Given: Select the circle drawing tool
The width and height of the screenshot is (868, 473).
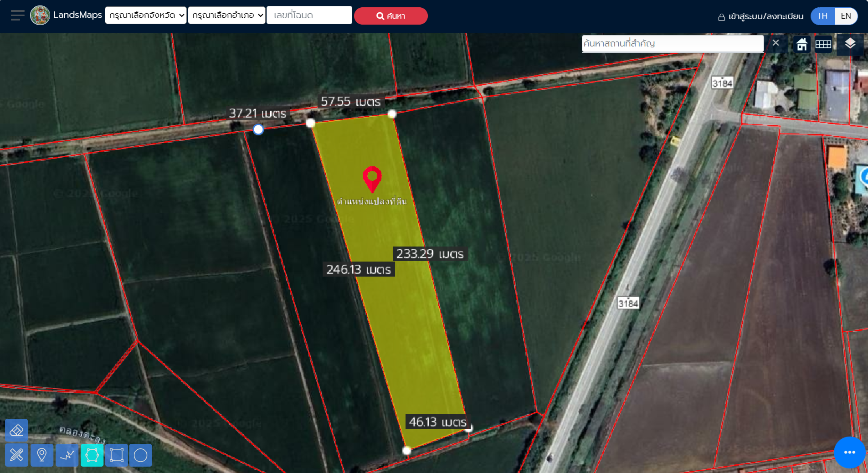Looking at the screenshot, I should point(141,455).
